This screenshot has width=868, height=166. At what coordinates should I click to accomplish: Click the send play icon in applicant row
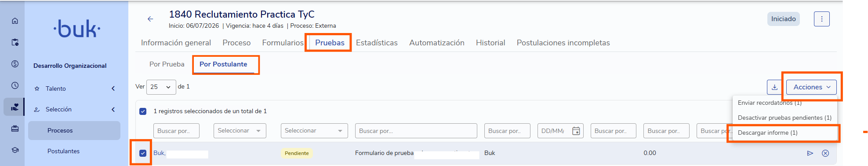click(810, 153)
